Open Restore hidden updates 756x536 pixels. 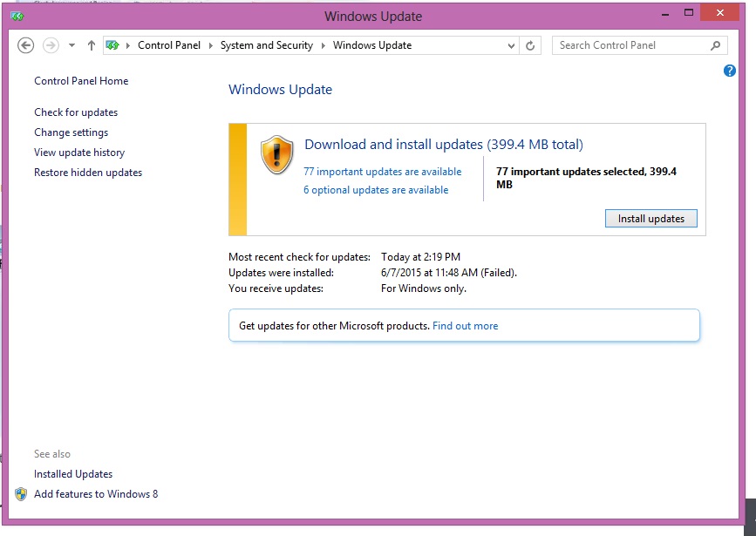pos(88,173)
